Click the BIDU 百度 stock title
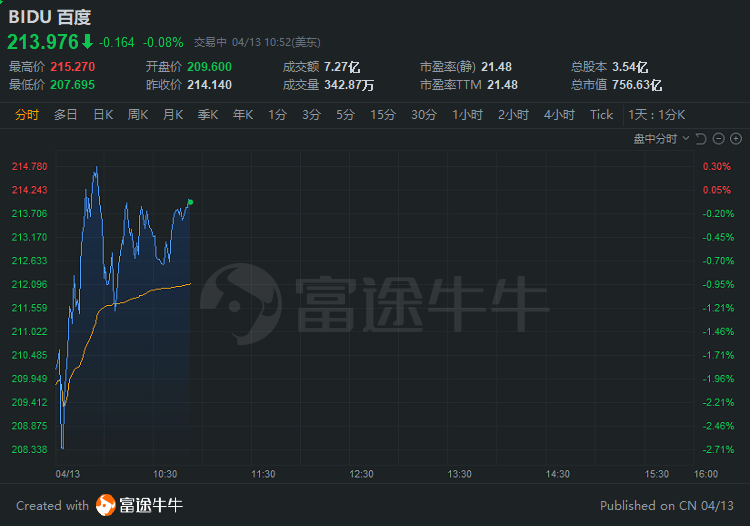Screen dimensions: 750x526 [50, 17]
